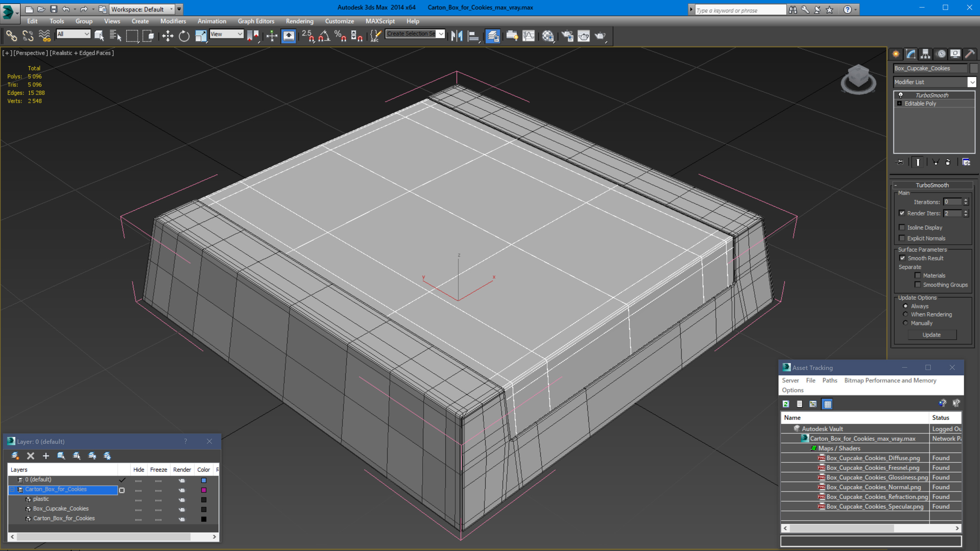The width and height of the screenshot is (980, 551).
Task: Collapse Carton_Box_for_Cookies layer tree
Action: tap(12, 489)
